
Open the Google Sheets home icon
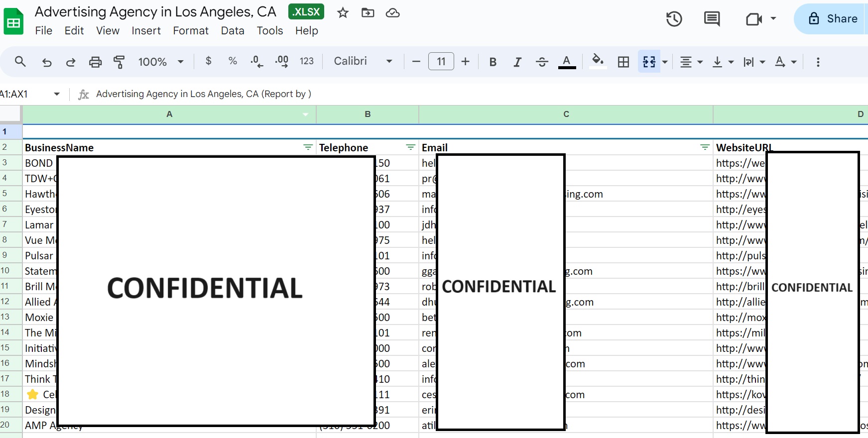(13, 22)
